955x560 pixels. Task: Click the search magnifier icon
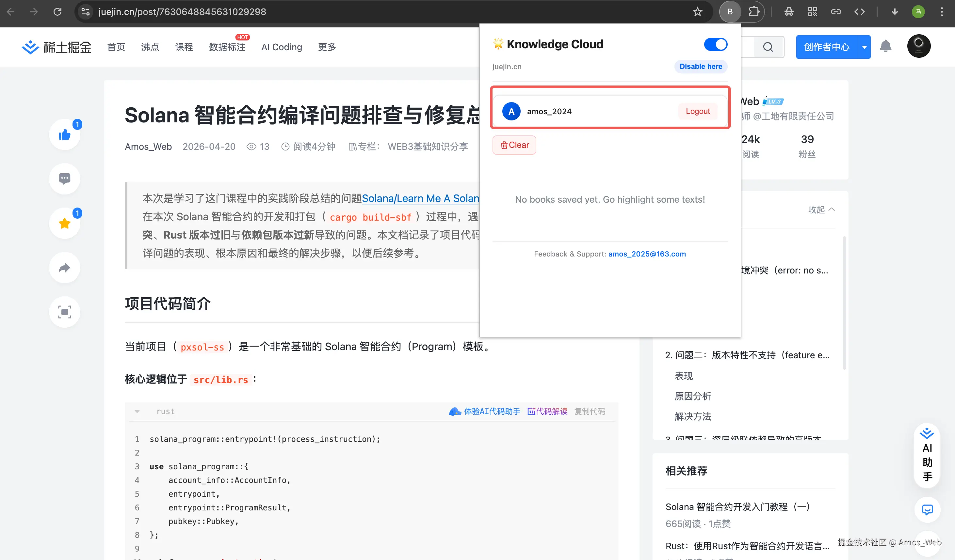click(768, 47)
